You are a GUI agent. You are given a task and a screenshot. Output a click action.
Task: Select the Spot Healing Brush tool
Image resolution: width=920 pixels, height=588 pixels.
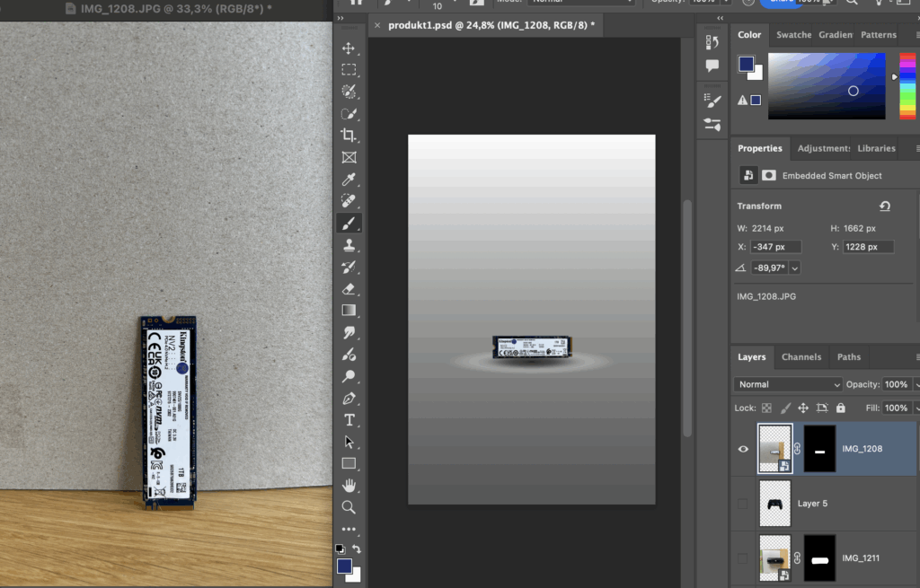click(349, 201)
